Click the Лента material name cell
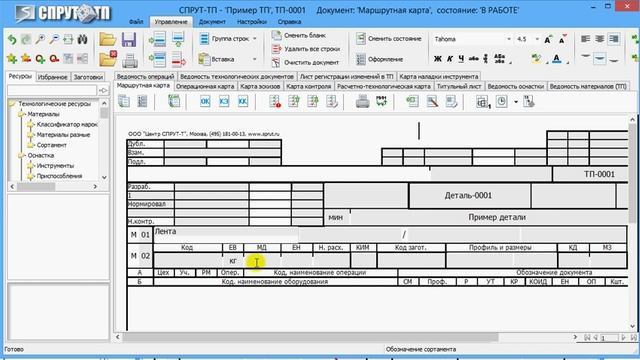 point(226,234)
